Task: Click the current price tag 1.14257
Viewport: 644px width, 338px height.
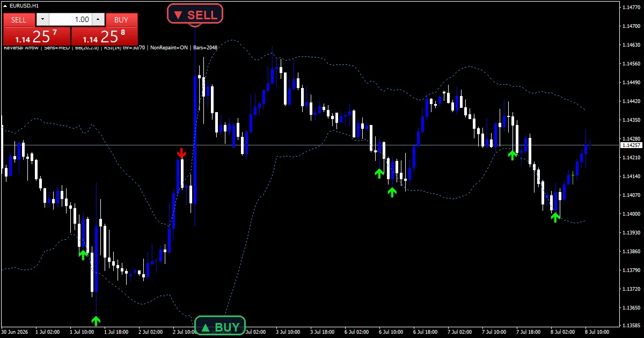Action: [631, 145]
